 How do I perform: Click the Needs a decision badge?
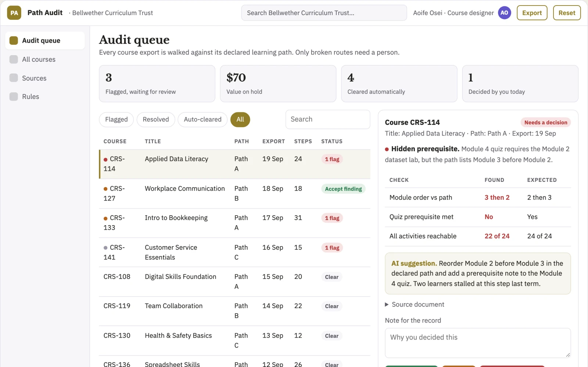[x=546, y=122]
